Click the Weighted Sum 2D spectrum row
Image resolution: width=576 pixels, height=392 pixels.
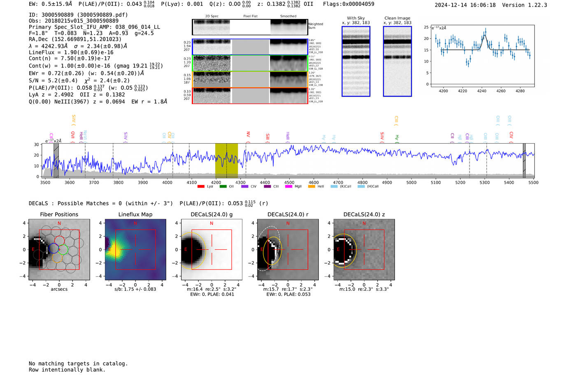250,27
